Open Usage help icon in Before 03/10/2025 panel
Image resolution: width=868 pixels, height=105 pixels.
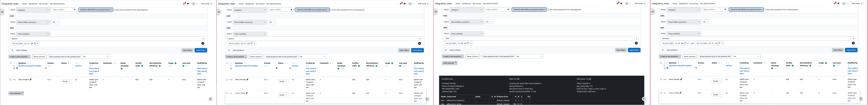tap(175, 63)
